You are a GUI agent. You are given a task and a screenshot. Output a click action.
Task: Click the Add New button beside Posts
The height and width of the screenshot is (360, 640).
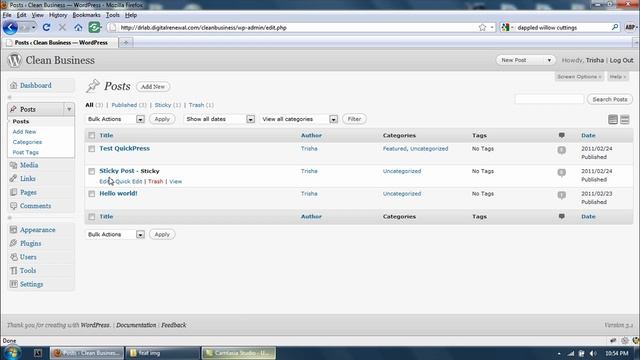pos(153,87)
